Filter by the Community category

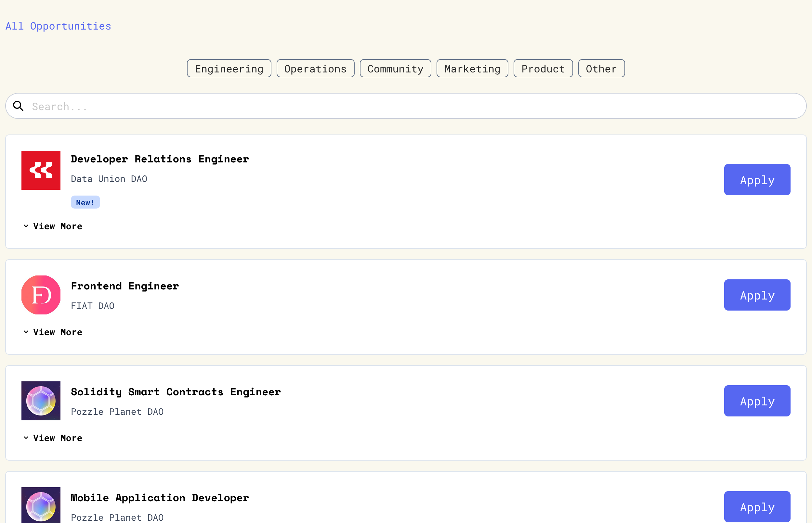pos(396,69)
